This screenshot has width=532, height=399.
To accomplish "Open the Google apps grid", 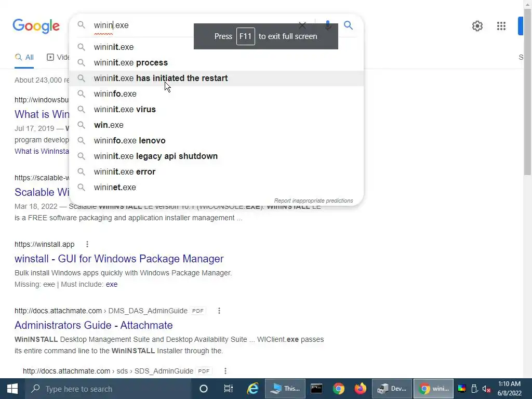I will pyautogui.click(x=501, y=26).
